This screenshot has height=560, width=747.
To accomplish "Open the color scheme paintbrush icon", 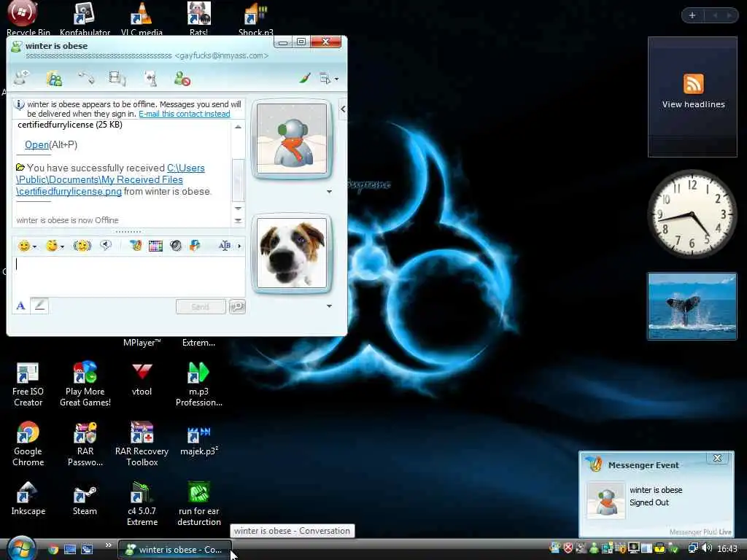I will point(305,78).
